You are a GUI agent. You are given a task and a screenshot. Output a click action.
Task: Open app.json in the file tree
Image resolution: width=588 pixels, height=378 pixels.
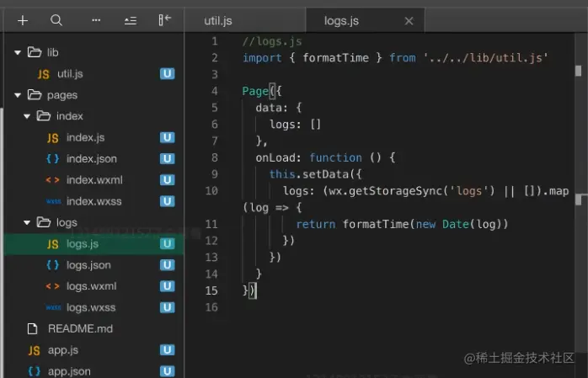[94, 371]
